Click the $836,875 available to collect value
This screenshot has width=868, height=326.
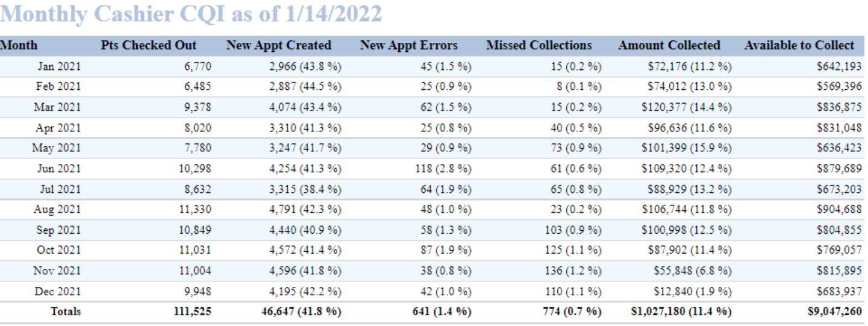point(840,107)
